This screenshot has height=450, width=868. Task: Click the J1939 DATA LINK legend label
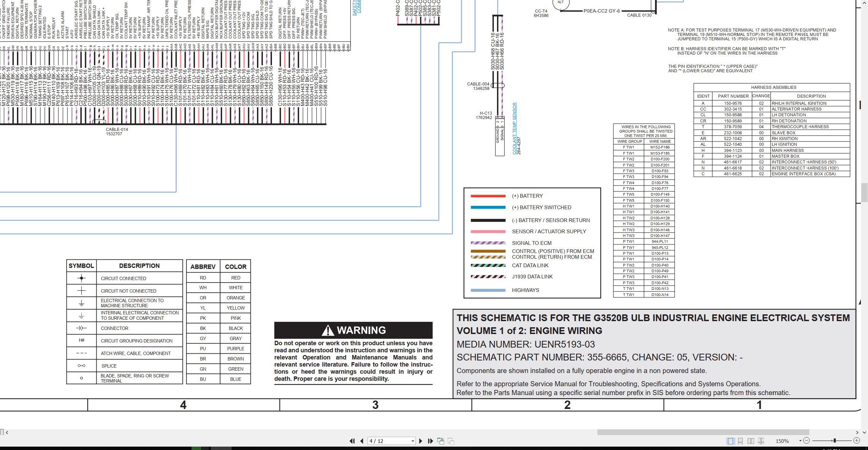[532, 277]
